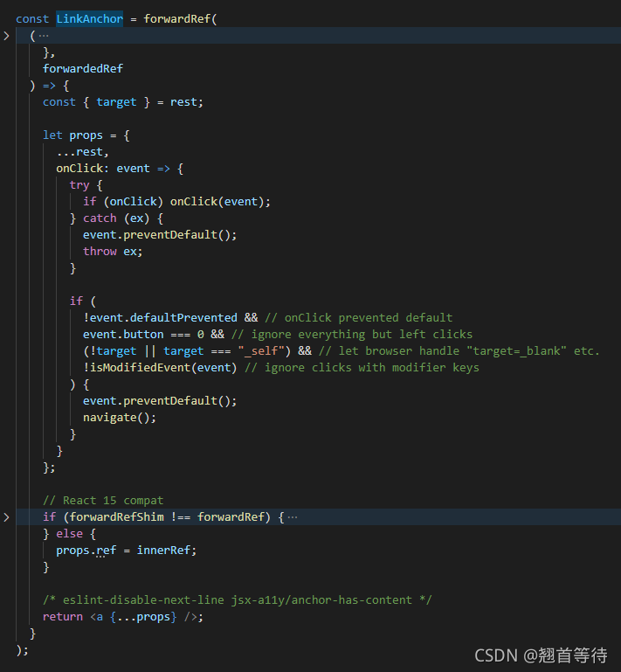Viewport: 621px width, 672px height.
Task: Click comment 'onClick prevented default'
Action: tap(359, 317)
